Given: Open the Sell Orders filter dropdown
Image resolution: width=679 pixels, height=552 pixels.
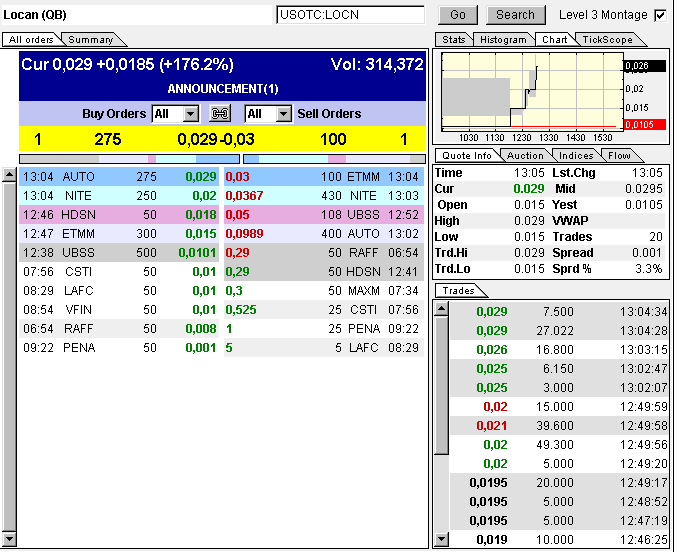Looking at the screenshot, I should (283, 114).
